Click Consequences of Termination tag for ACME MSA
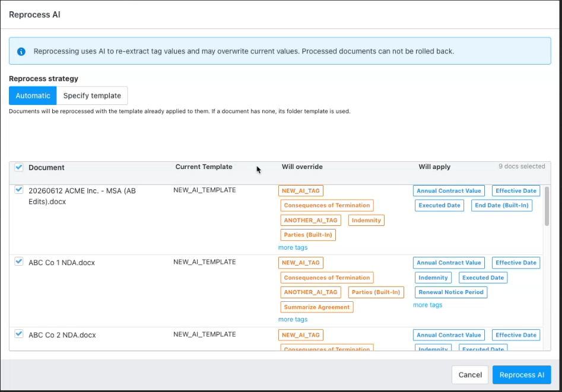This screenshot has height=392, width=562. [327, 205]
